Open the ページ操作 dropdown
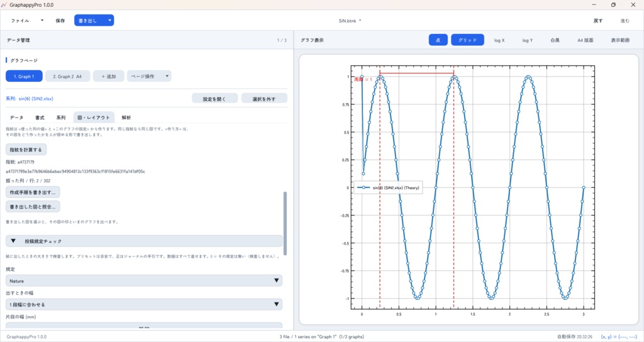The width and height of the screenshot is (644, 342). point(149,76)
